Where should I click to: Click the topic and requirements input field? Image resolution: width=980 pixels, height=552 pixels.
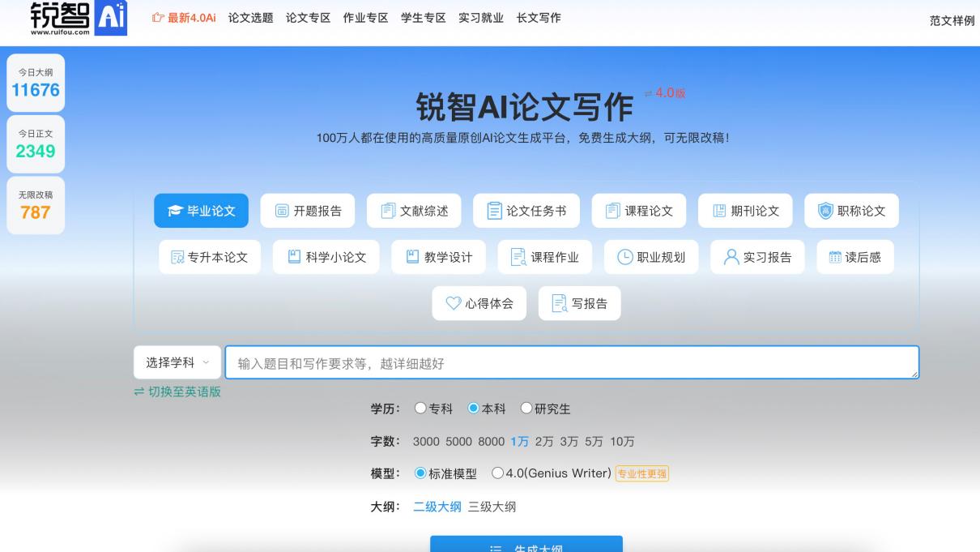tap(572, 362)
